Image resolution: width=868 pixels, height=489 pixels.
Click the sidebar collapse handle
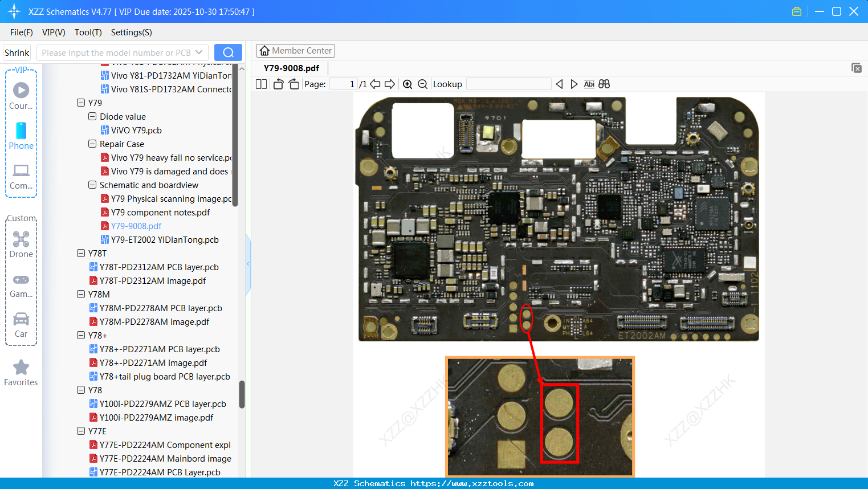pos(248,264)
